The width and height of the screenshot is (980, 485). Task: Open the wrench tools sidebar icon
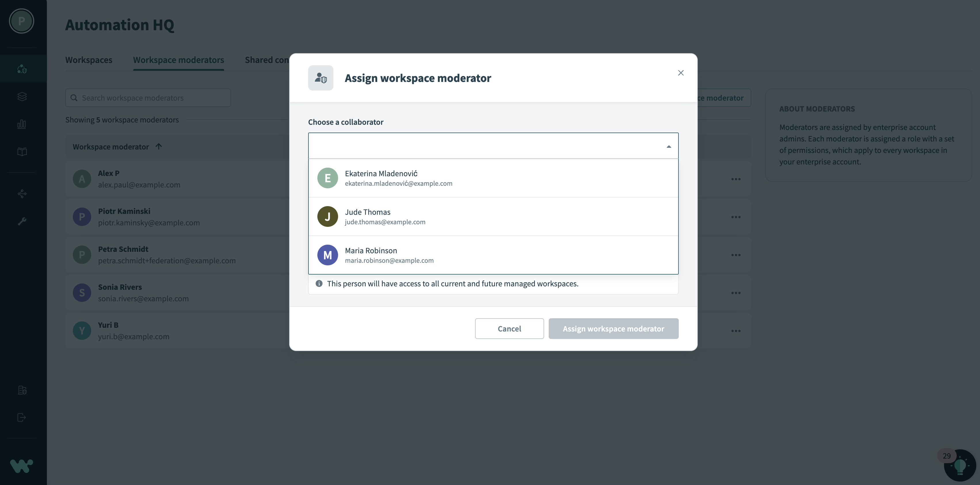pyautogui.click(x=22, y=221)
